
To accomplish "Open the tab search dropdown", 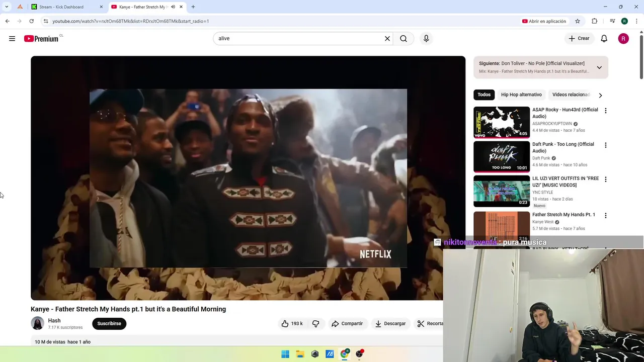I will click(x=7, y=7).
